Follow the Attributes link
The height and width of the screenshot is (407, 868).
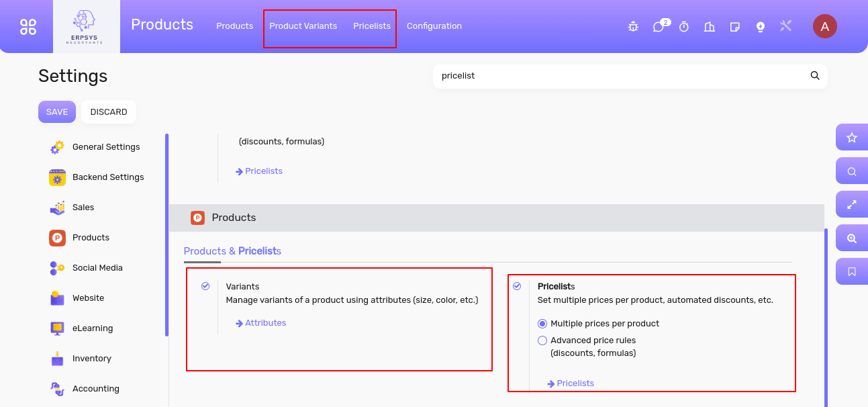click(265, 323)
